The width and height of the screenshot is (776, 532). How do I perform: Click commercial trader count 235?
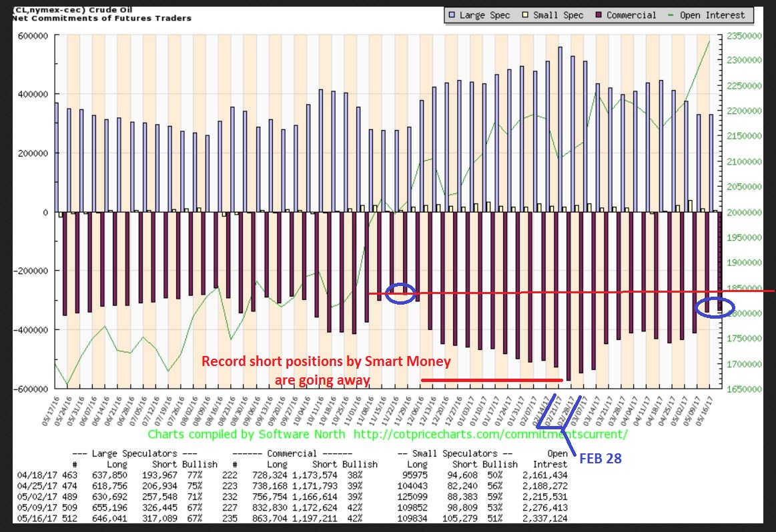click(230, 519)
